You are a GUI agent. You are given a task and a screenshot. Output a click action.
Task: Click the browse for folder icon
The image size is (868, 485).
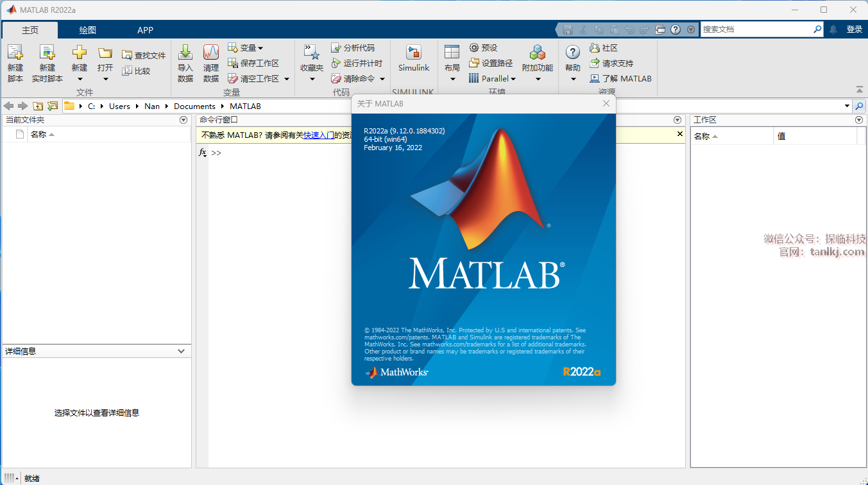(x=53, y=106)
